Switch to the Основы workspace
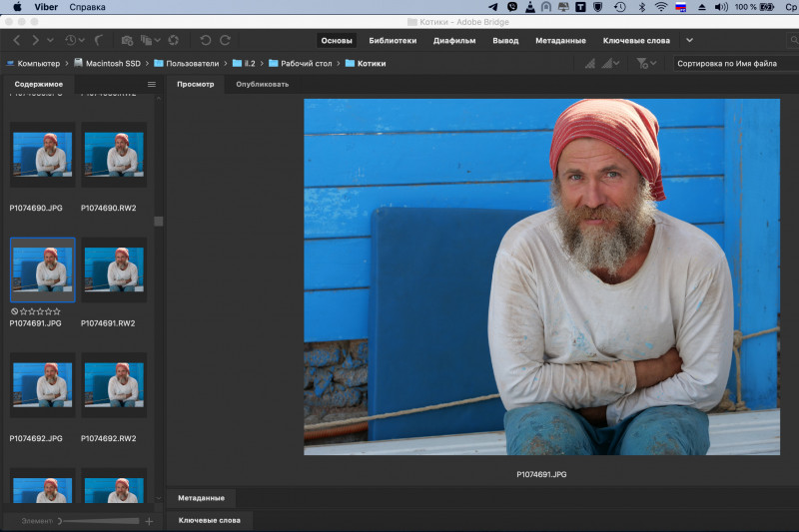 [x=337, y=41]
